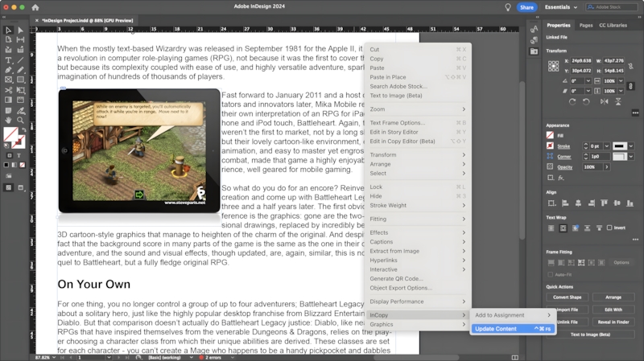Click align horizontal centers icon
Screen dimensions: 644x361
578,203
